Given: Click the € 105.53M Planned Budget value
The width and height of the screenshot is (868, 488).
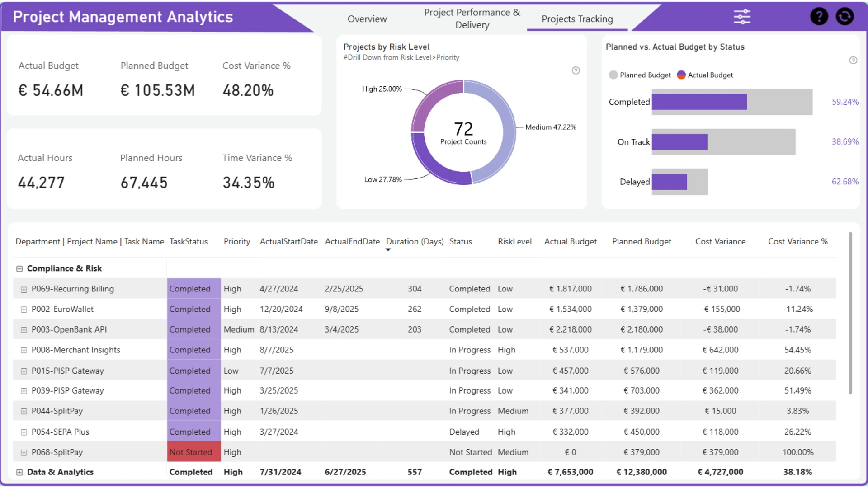Looking at the screenshot, I should (157, 90).
